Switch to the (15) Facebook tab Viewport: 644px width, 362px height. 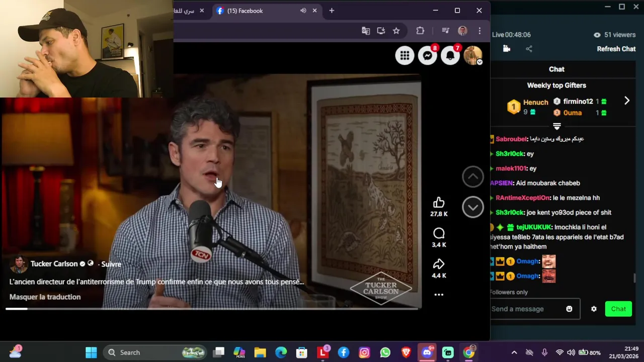pos(267,11)
